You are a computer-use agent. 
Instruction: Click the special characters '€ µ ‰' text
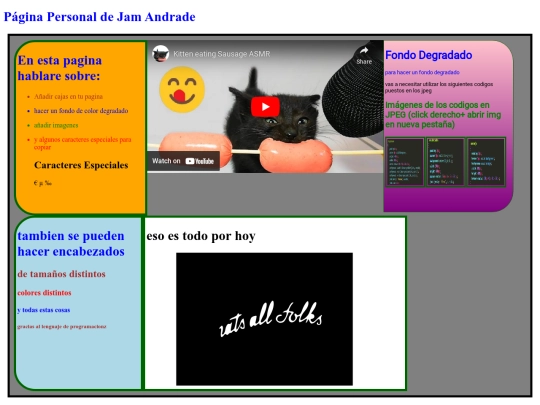click(43, 183)
